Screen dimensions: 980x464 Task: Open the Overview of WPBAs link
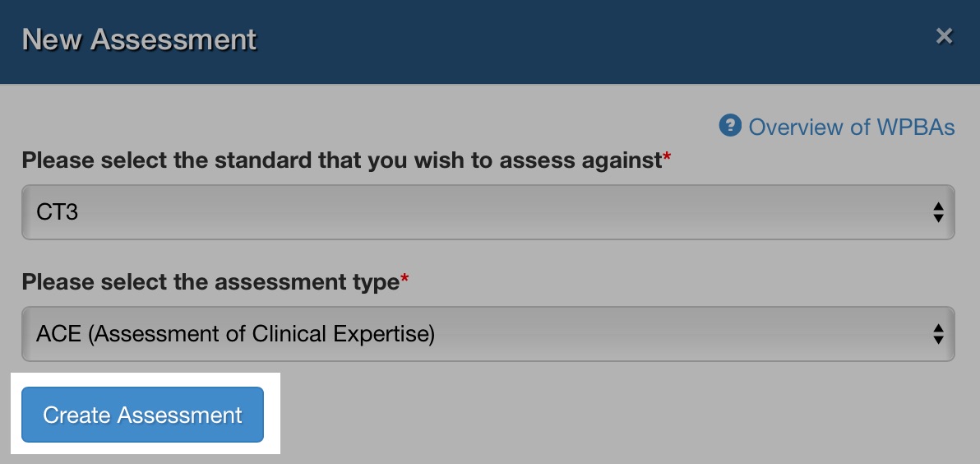click(851, 127)
